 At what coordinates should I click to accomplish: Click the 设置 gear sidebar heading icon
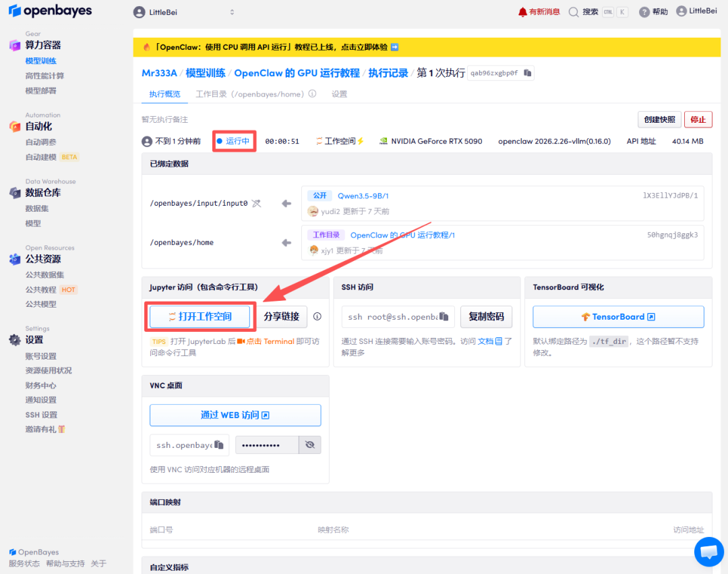15,340
